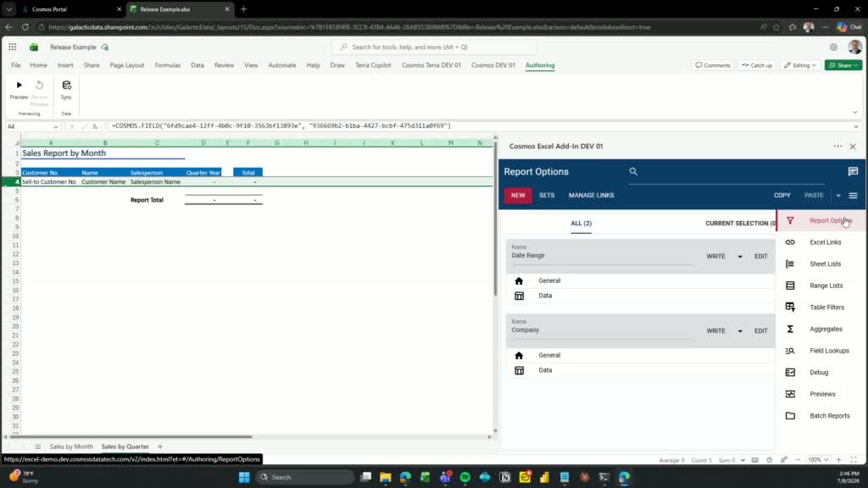Open the Terra Copilot ribbon tab
Viewport: 868px width, 488px height.
point(373,65)
